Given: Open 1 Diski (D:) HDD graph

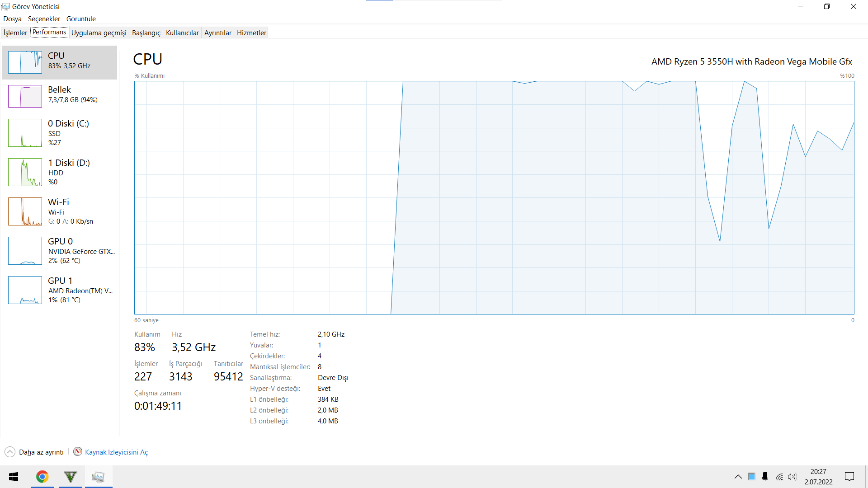Looking at the screenshot, I should tap(25, 172).
